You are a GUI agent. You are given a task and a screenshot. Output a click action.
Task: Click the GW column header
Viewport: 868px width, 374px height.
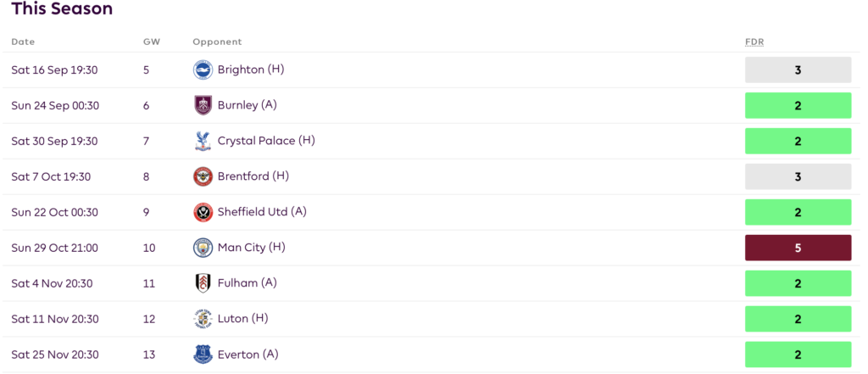click(151, 42)
